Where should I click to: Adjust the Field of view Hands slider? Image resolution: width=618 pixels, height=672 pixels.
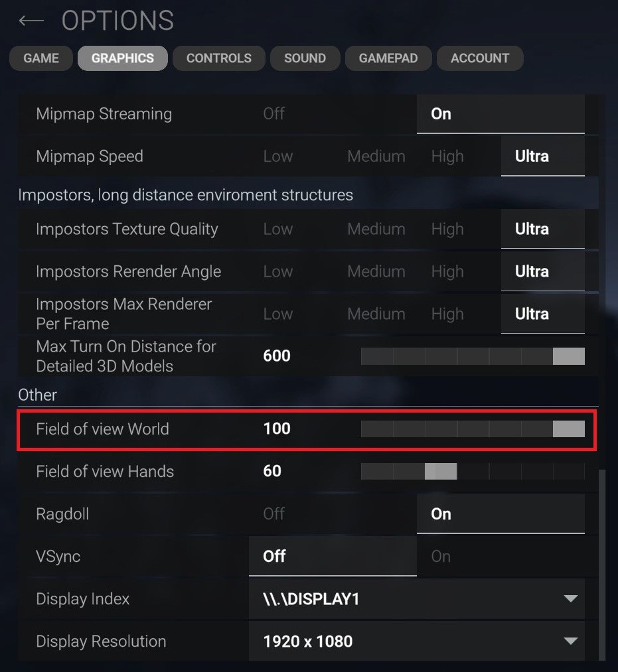point(472,472)
